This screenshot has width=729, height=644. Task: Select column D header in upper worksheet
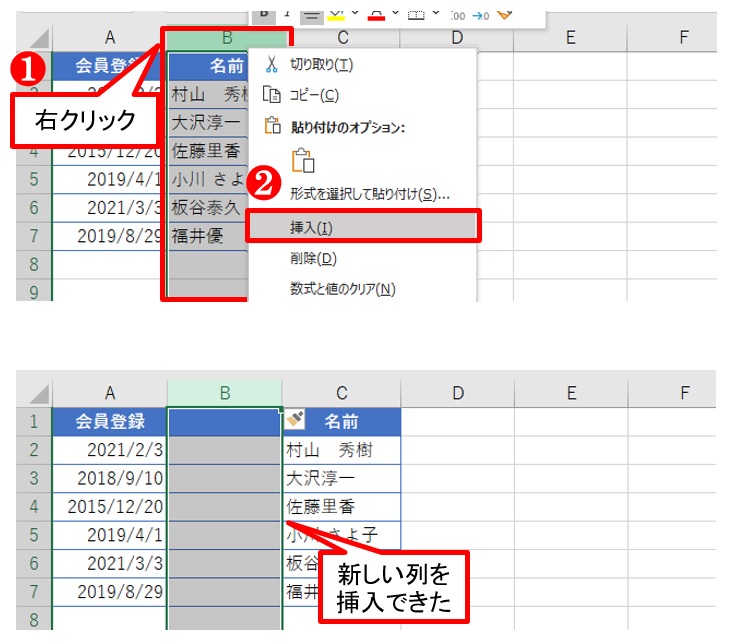pos(457,38)
